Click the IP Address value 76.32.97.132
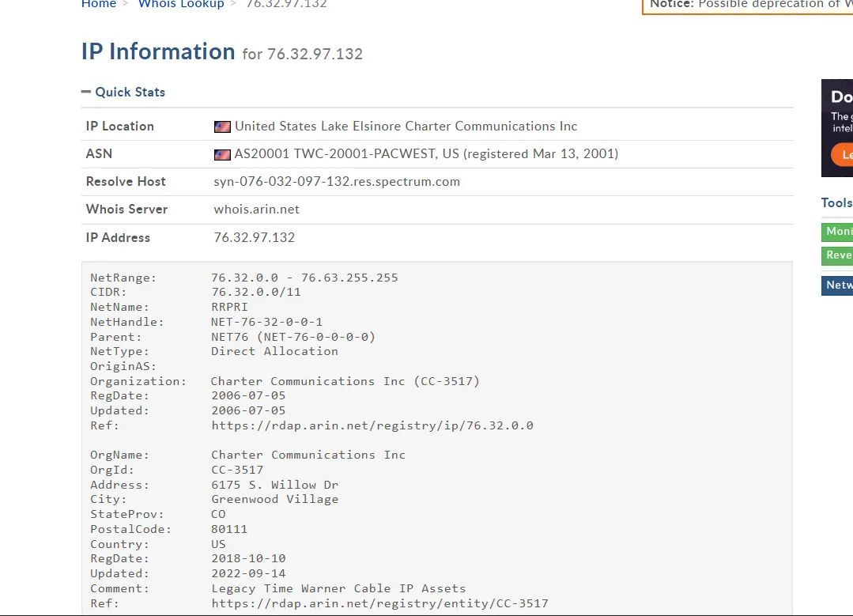Viewport: 853px width, 616px height. (x=254, y=238)
